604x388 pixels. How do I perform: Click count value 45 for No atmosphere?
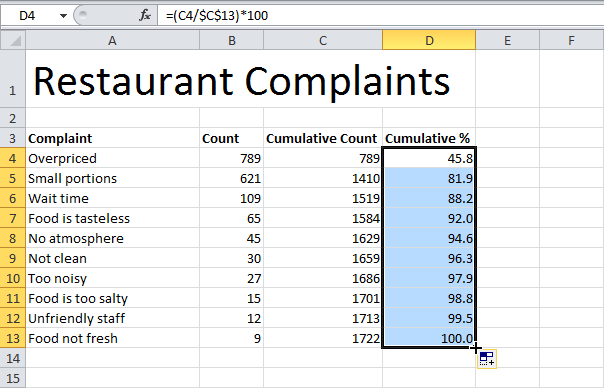click(x=232, y=239)
